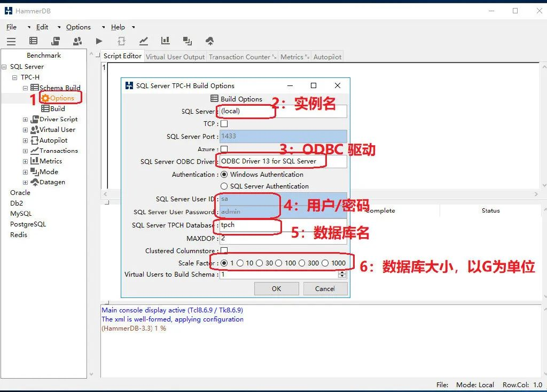Click the dialog title bar HammerDB icon
The height and width of the screenshot is (392, 547).
pyautogui.click(x=129, y=85)
